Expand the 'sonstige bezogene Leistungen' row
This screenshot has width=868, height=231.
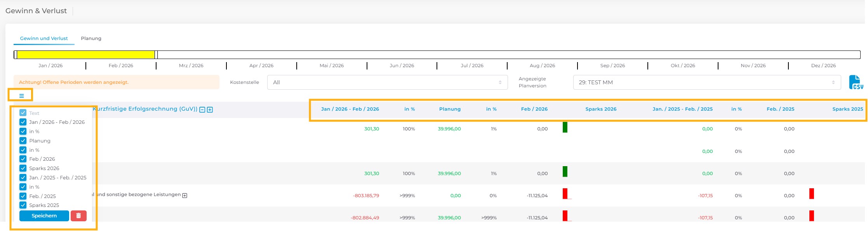tap(185, 195)
